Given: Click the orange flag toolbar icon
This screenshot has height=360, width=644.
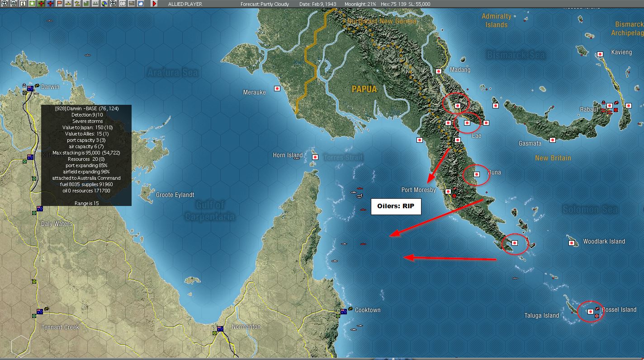Looking at the screenshot, I should pyautogui.click(x=59, y=4).
